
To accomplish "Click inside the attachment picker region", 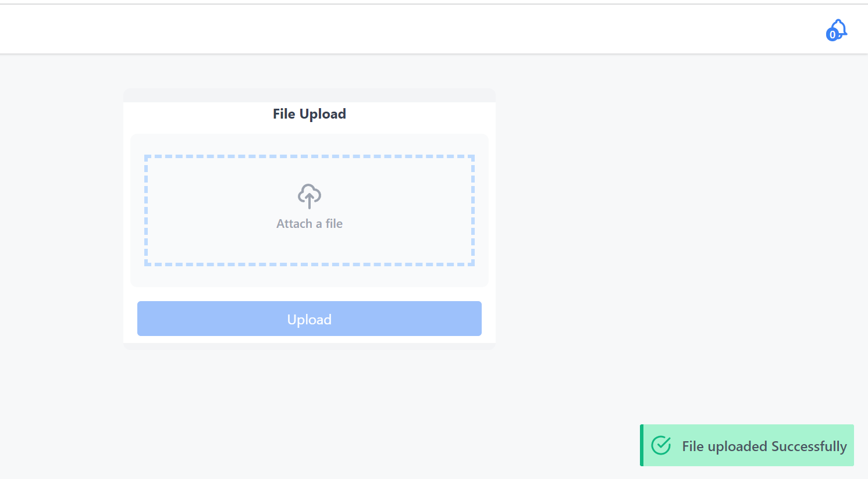I will click(x=309, y=210).
